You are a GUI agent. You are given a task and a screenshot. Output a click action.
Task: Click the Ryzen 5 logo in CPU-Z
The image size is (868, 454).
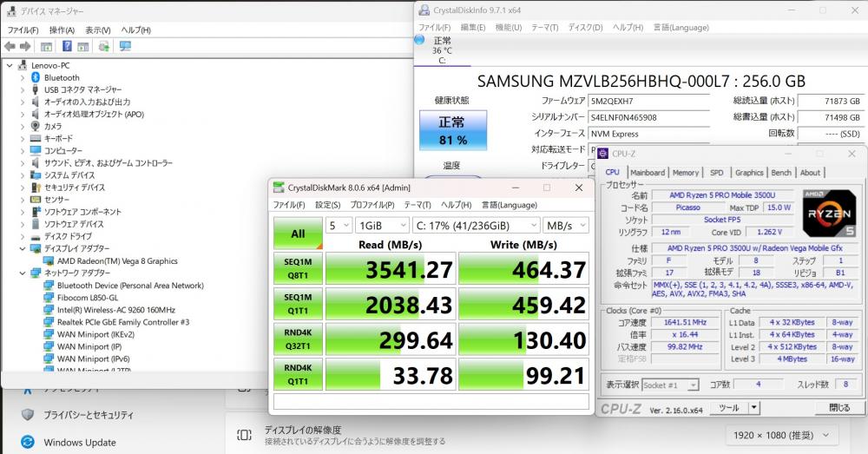point(829,214)
